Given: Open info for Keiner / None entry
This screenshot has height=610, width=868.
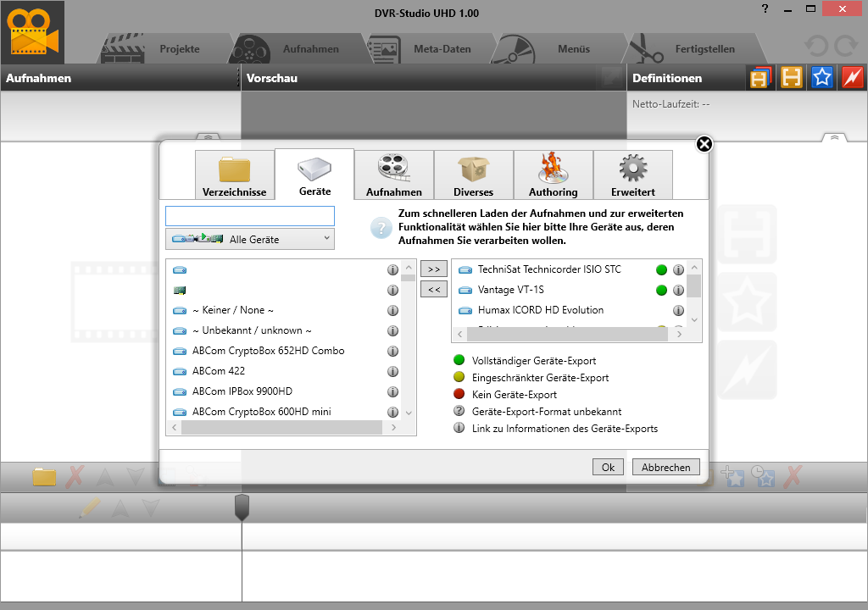Looking at the screenshot, I should (392, 311).
